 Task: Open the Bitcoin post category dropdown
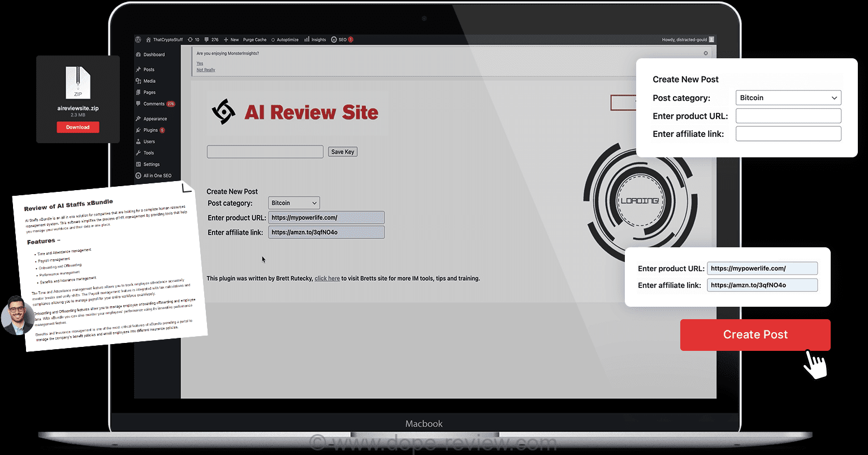(x=293, y=203)
